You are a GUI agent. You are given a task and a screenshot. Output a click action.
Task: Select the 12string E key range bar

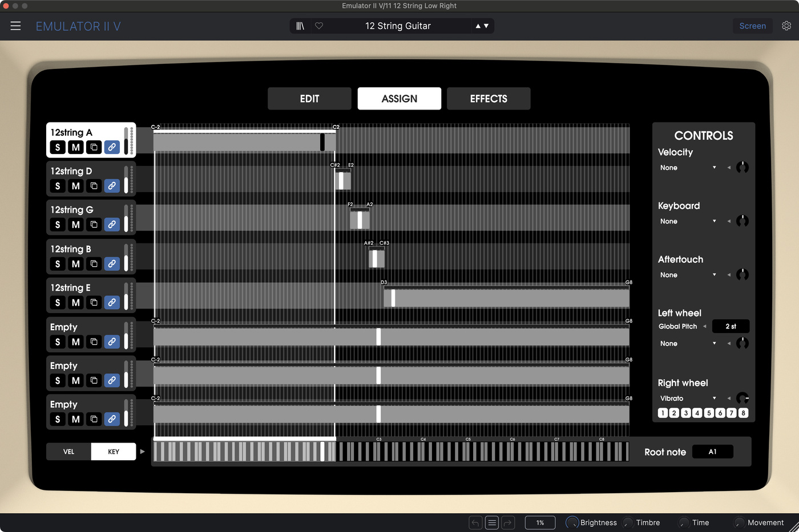(507, 298)
